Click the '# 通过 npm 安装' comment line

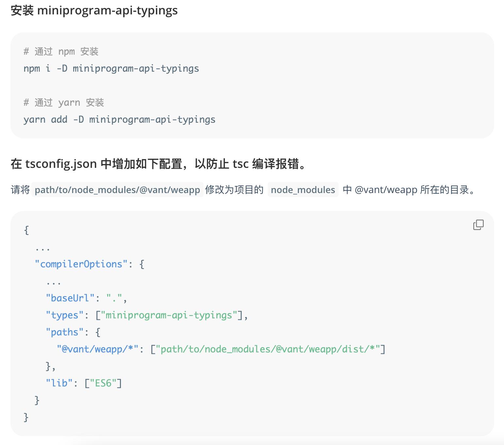click(61, 51)
